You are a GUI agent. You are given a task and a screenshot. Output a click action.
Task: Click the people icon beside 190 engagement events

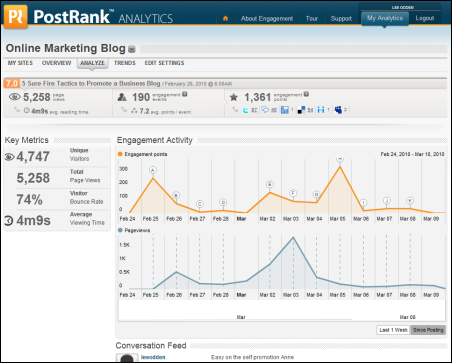pos(122,97)
